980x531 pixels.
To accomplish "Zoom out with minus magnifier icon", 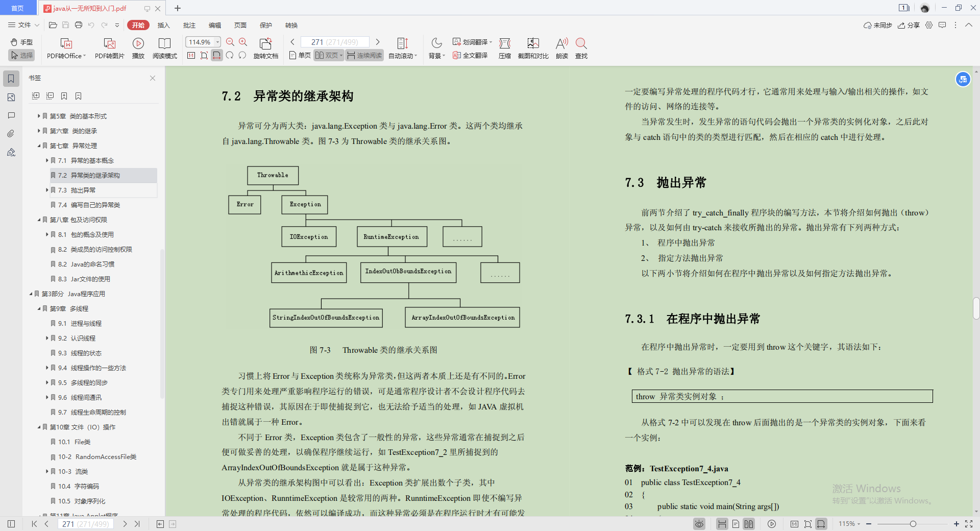I will (230, 42).
